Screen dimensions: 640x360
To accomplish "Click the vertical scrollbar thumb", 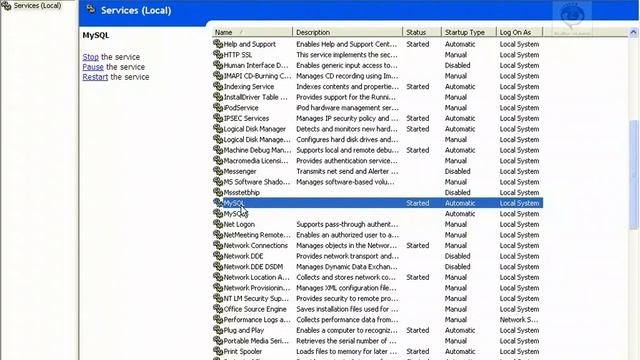I will click(x=633, y=174).
